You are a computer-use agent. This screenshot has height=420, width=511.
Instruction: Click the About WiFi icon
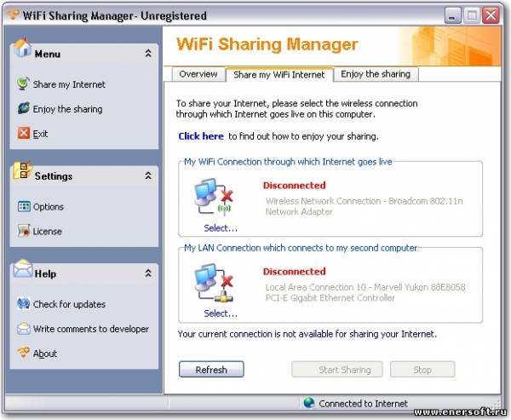click(x=24, y=353)
